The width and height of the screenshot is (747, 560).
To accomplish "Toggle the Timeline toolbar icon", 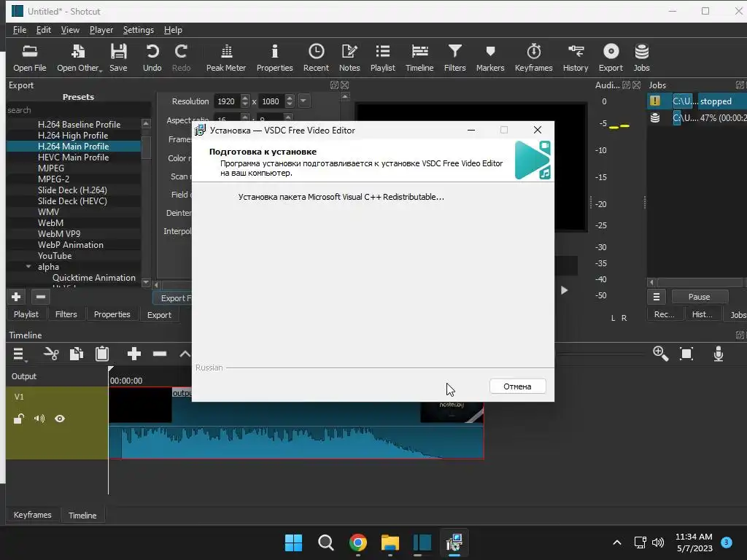I will click(419, 58).
